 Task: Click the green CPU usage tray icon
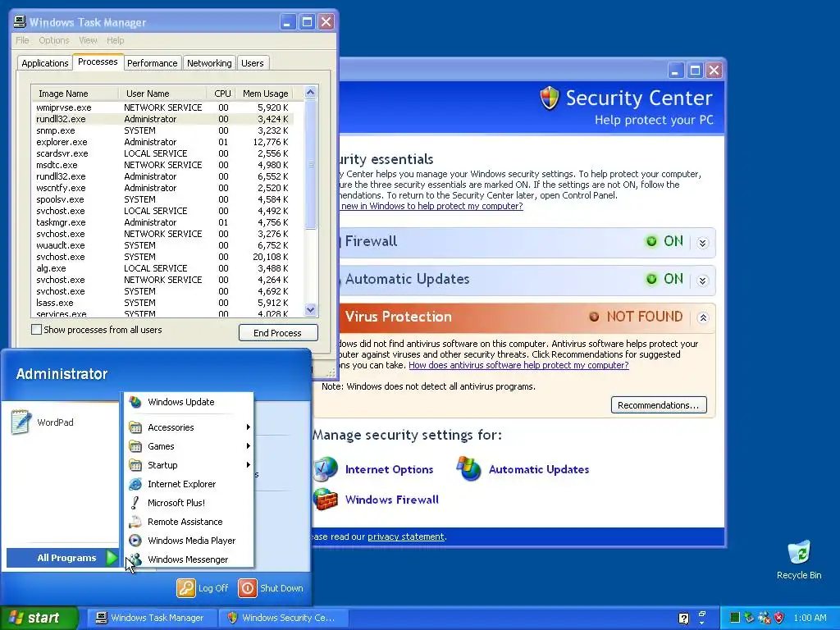735,618
